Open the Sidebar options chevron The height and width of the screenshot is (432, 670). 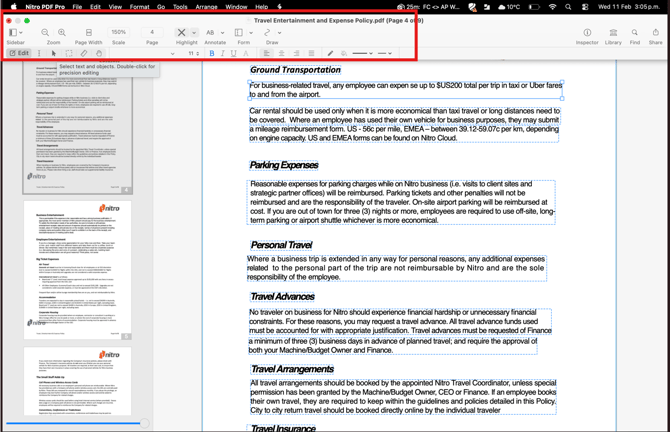click(x=21, y=32)
